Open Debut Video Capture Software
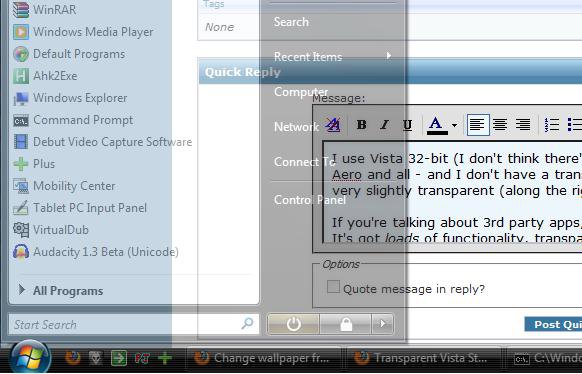Image resolution: width=582 pixels, height=374 pixels. [102, 142]
